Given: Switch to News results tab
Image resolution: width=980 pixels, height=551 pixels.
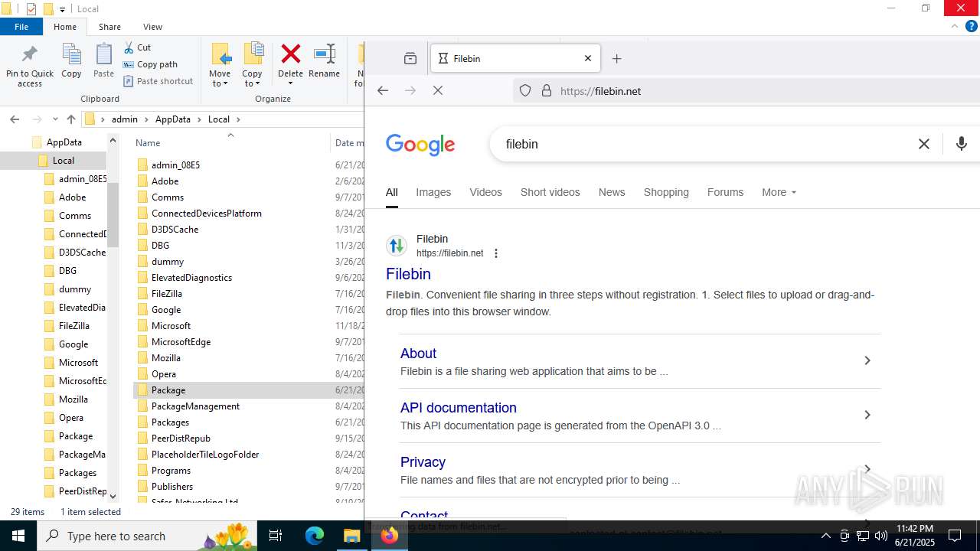Looking at the screenshot, I should [x=612, y=192].
